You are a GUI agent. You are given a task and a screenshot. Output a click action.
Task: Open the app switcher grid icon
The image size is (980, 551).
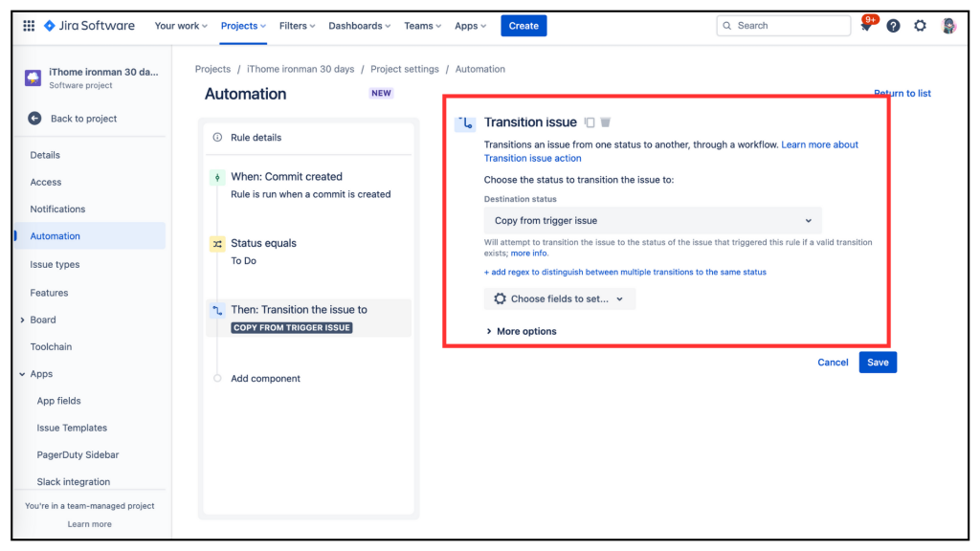[x=29, y=26]
